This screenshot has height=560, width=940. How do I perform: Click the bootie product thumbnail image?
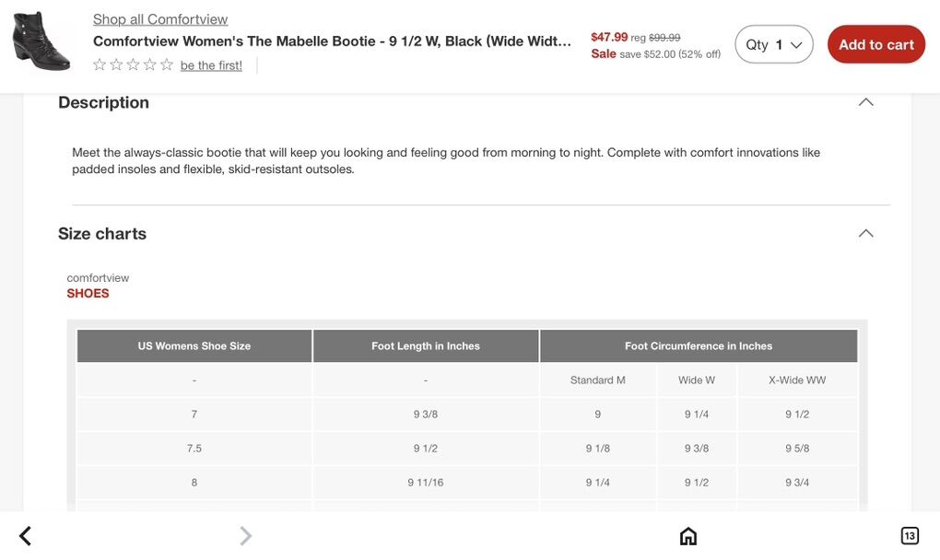pyautogui.click(x=41, y=41)
